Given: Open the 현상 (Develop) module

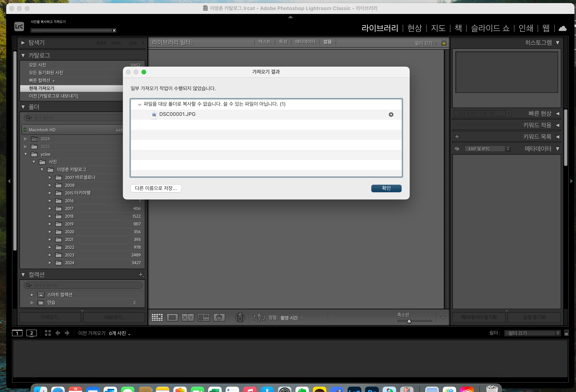Looking at the screenshot, I should pyautogui.click(x=414, y=28).
